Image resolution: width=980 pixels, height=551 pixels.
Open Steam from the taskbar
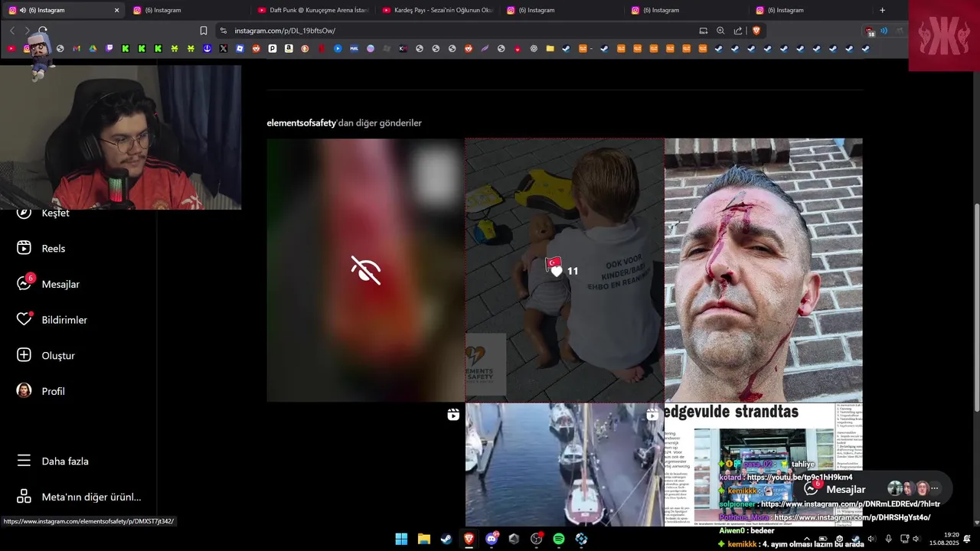point(446,539)
